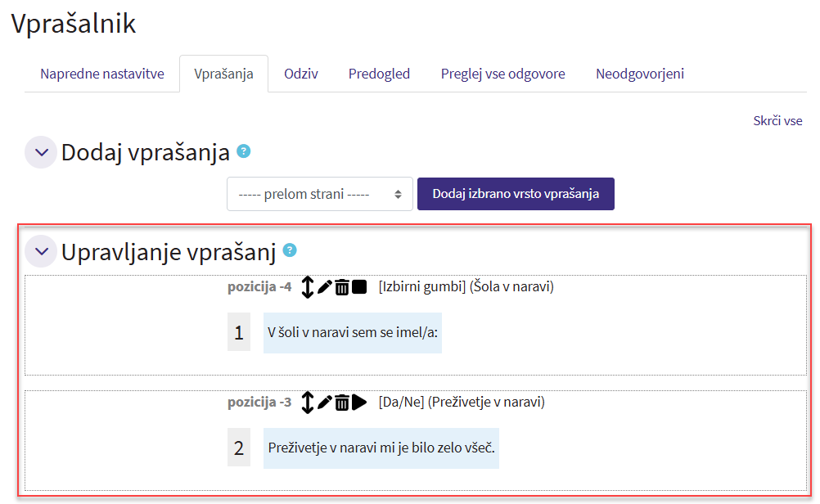Collapse the 'Dodaj vprašanja' section
820x504 pixels.
tap(41, 153)
